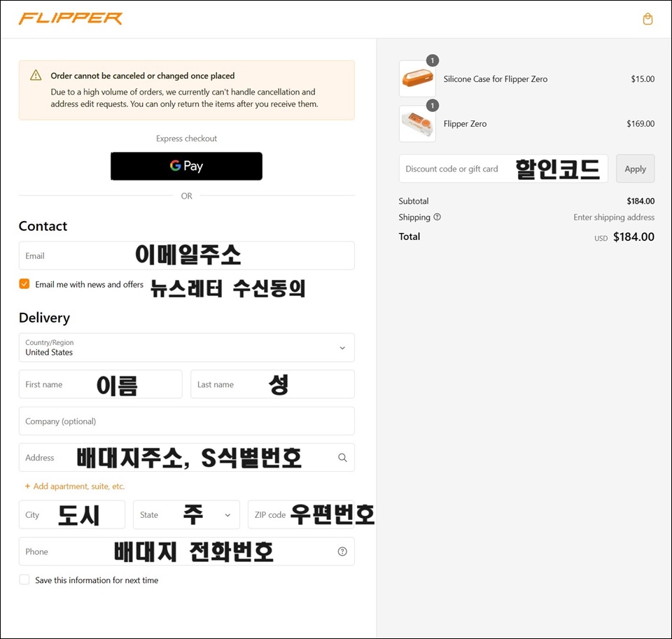
Task: Click the "Order cannot be canceled or changed once placed" heading
Action: 143,76
